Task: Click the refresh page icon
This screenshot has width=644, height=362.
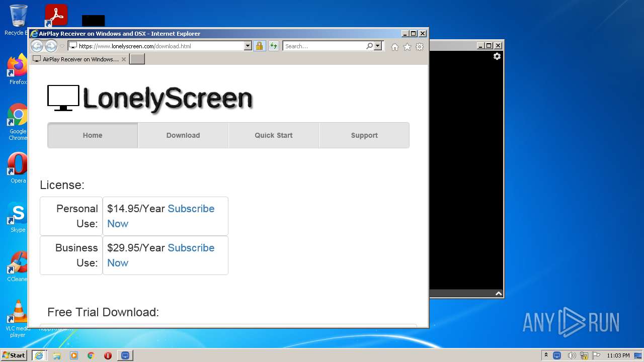Action: click(273, 46)
